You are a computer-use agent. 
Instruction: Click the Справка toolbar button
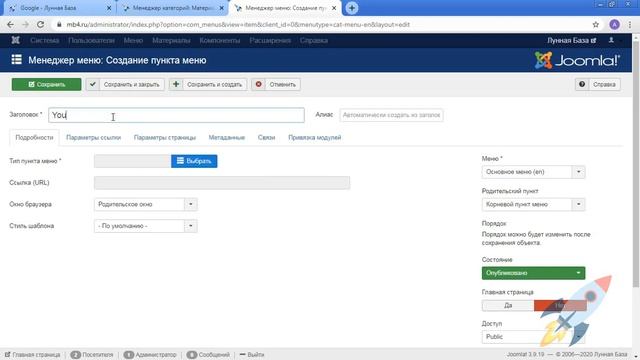pyautogui.click(x=598, y=84)
